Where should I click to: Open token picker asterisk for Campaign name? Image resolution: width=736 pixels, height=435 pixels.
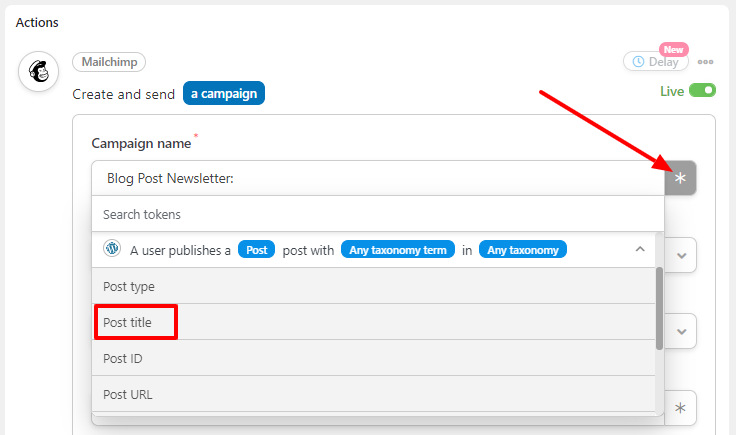[x=680, y=178]
